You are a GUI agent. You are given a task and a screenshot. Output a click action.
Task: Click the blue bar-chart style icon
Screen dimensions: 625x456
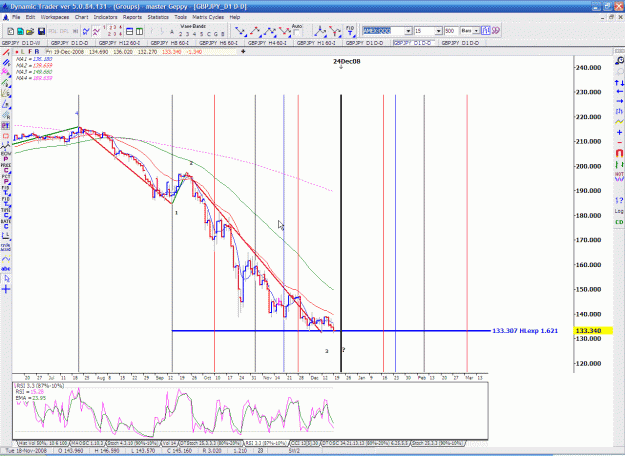point(485,31)
